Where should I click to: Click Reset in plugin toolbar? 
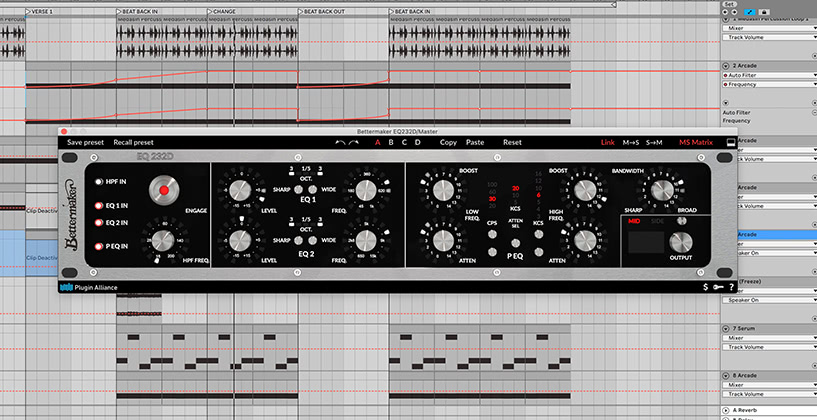tap(512, 142)
